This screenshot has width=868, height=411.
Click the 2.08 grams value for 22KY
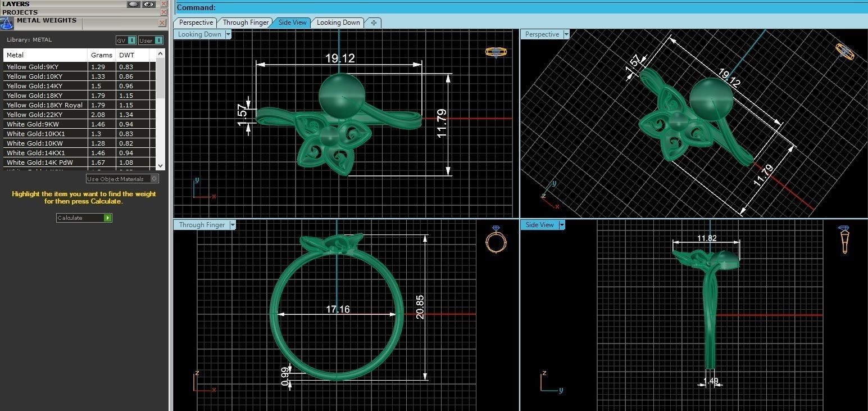[x=97, y=115]
